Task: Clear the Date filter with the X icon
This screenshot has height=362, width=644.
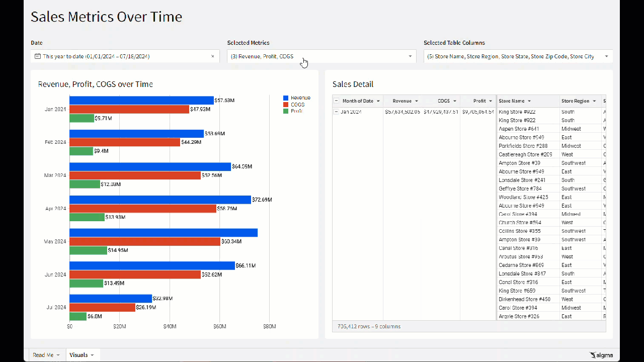Action: point(212,56)
